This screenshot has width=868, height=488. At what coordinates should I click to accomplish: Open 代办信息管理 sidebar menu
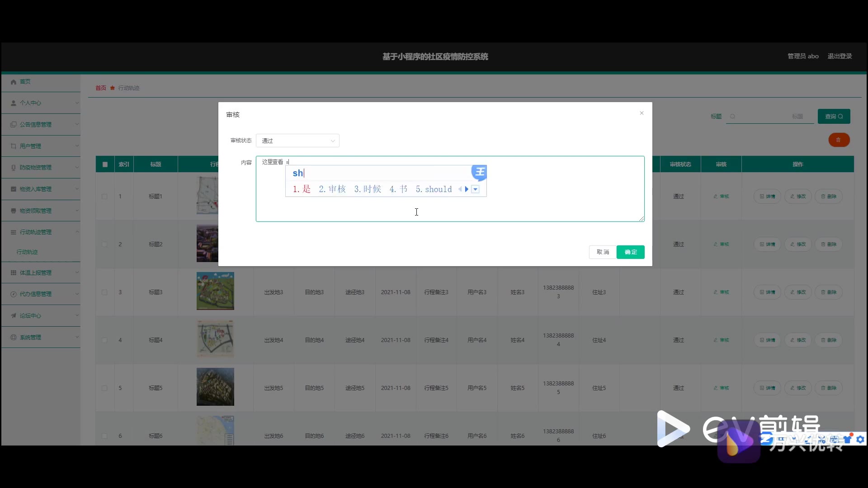click(x=41, y=294)
